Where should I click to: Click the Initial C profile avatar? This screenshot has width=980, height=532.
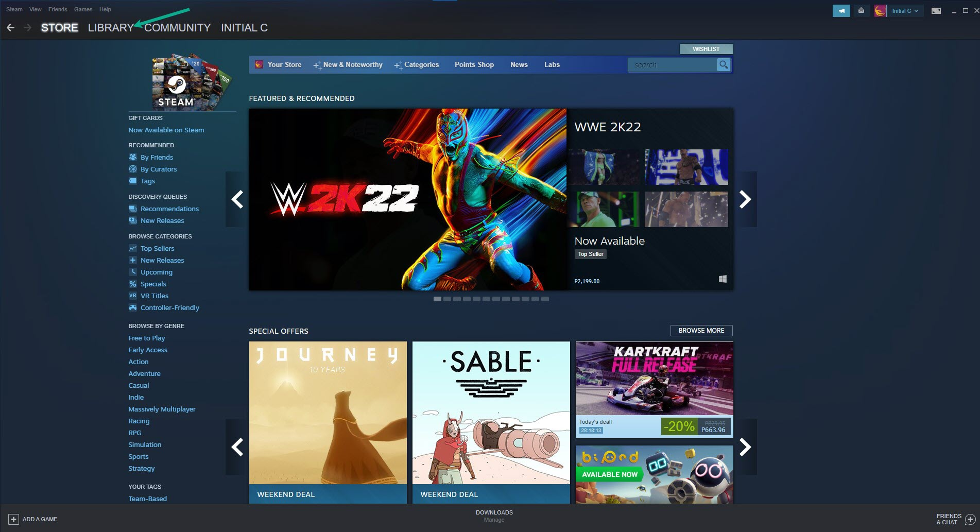click(x=880, y=11)
